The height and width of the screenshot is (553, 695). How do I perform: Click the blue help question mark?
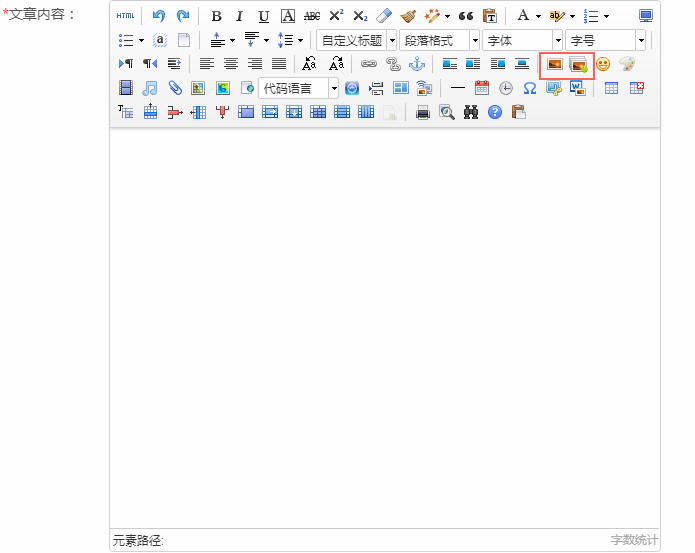(495, 113)
